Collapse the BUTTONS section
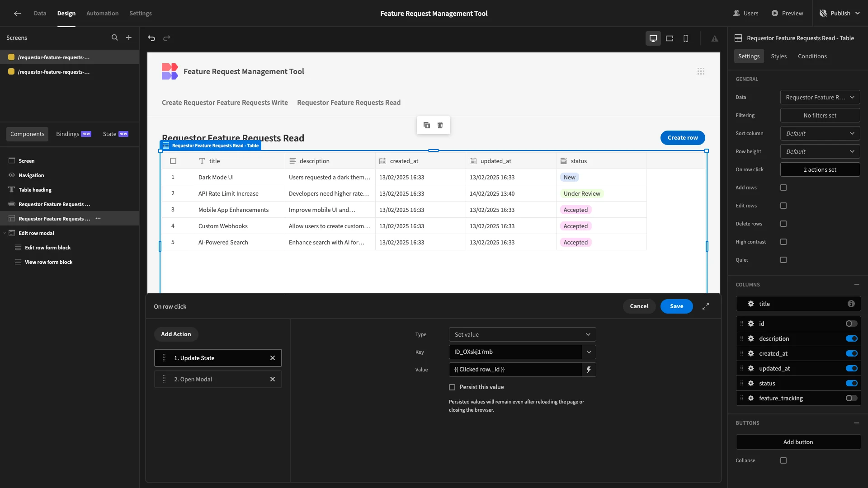This screenshot has height=488, width=868. coord(857,423)
